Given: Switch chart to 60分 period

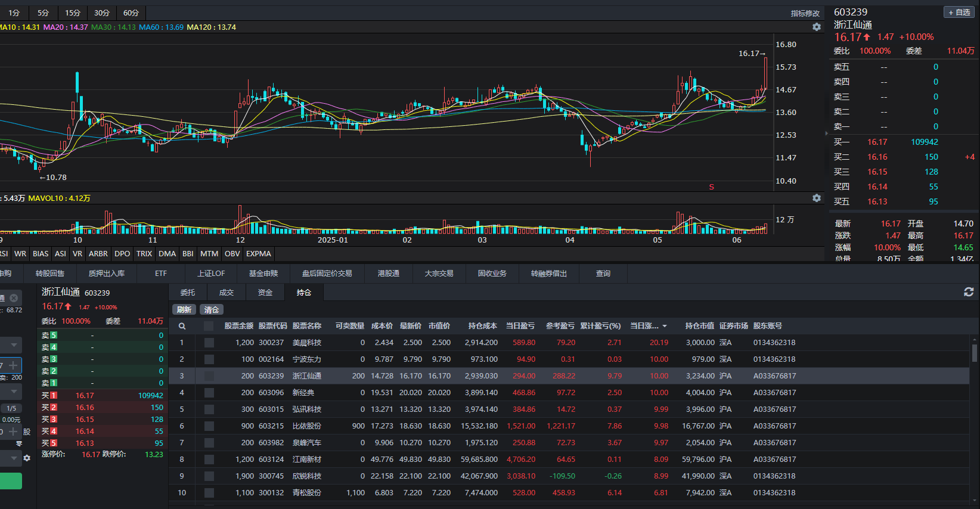Looking at the screenshot, I should (x=131, y=13).
